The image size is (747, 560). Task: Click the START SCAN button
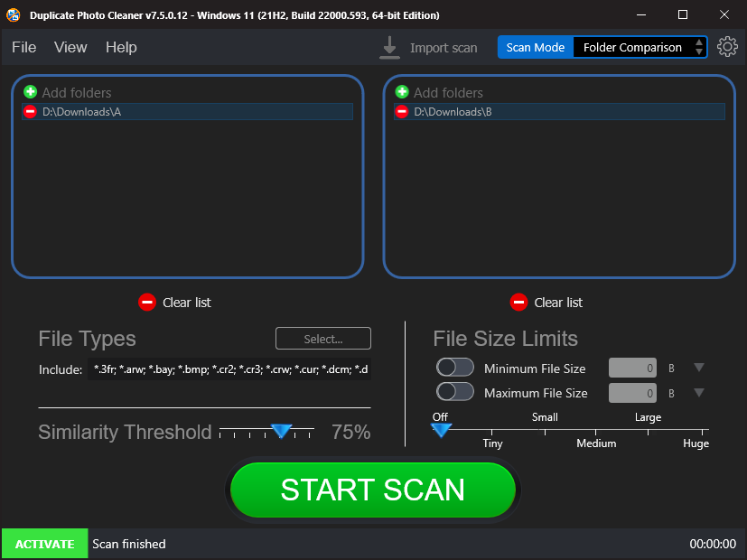click(372, 490)
